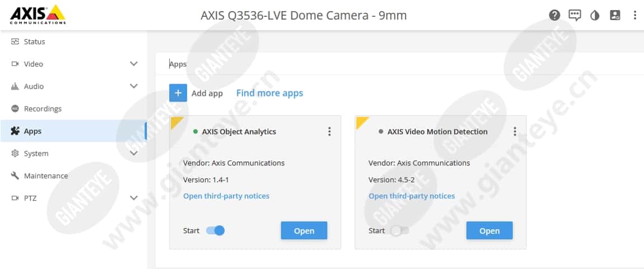Toggle the contrast theme icon
Viewport: 644px width, 269px height.
click(595, 15)
